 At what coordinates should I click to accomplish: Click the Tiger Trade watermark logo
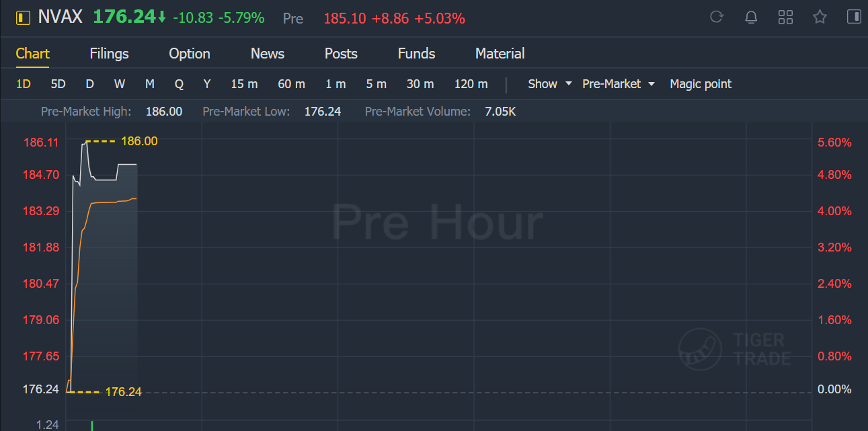coord(734,349)
